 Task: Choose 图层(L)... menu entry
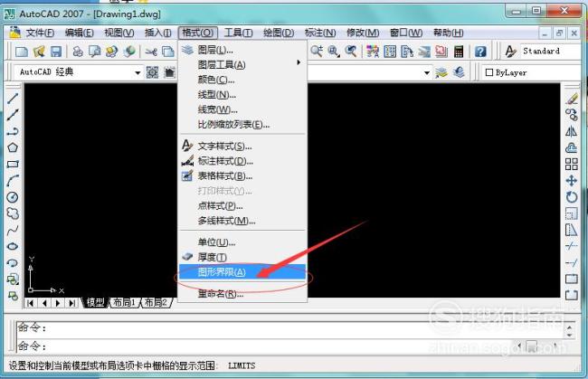click(242, 50)
